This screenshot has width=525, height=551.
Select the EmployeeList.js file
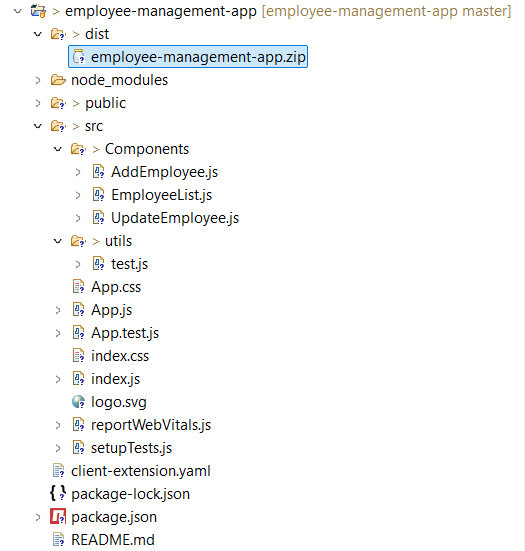click(162, 195)
